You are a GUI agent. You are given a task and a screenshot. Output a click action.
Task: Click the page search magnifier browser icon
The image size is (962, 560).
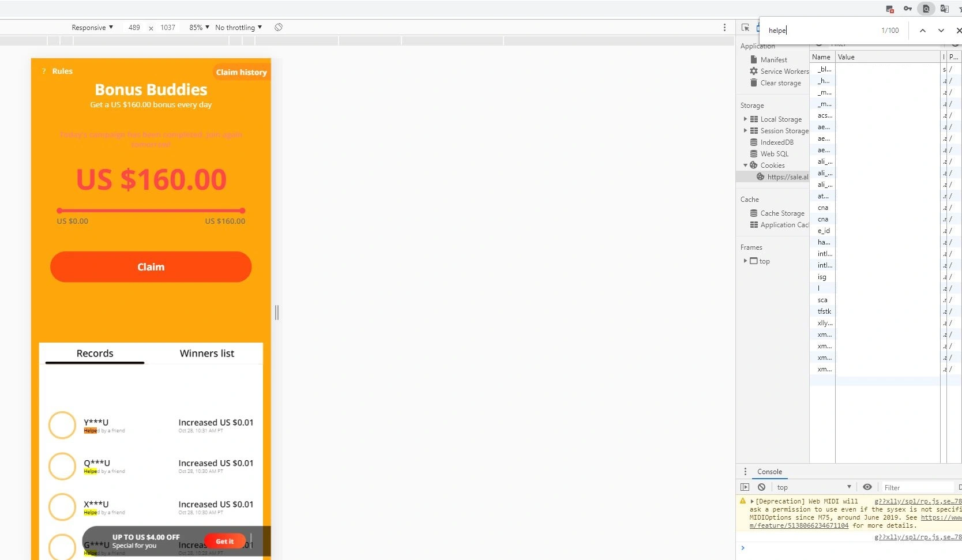point(926,9)
